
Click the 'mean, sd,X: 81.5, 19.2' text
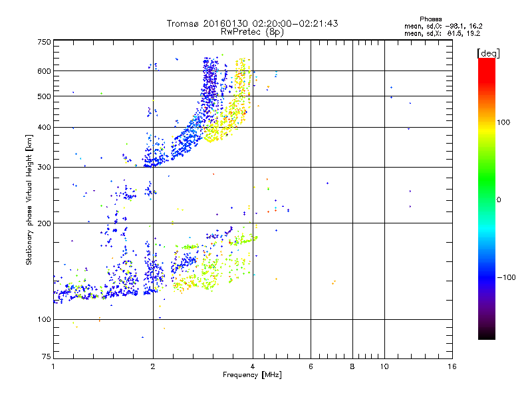[442, 33]
